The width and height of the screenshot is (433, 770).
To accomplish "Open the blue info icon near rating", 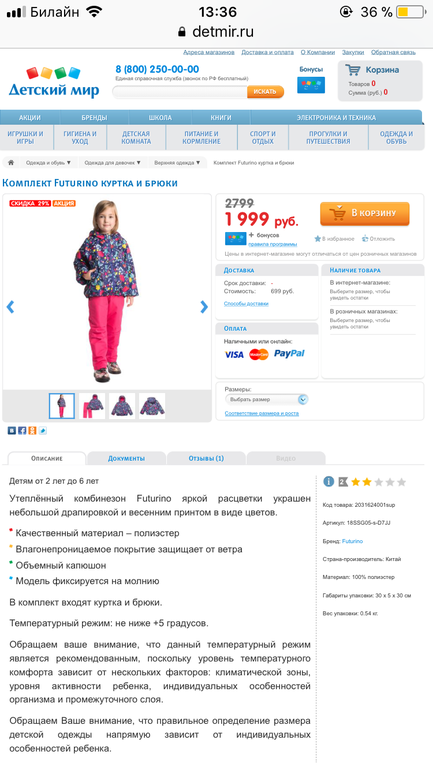I will (329, 482).
